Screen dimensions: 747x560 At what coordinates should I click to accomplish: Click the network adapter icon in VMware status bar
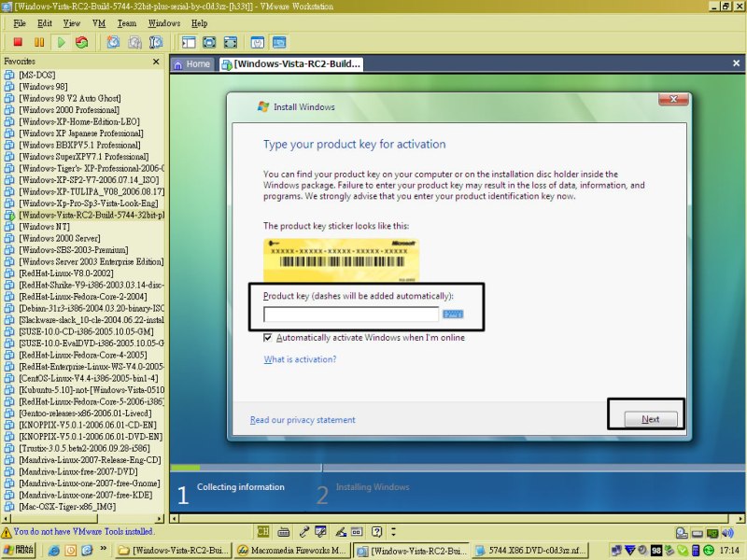(712, 533)
